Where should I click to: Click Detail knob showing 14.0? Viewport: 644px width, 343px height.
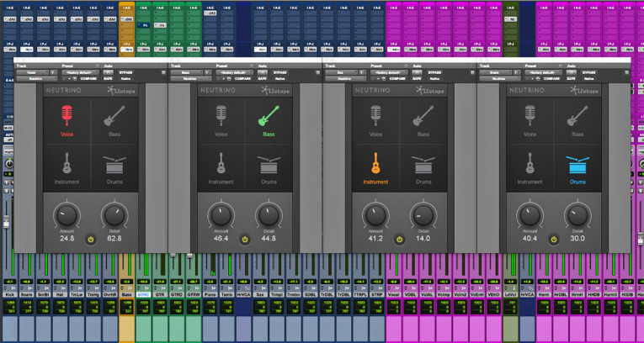pyautogui.click(x=423, y=215)
